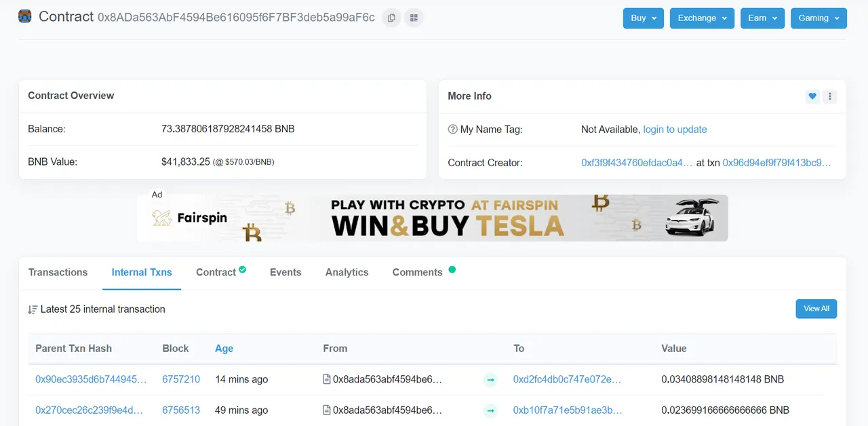Click the value 0.023699166666666666 BNB

click(725, 410)
